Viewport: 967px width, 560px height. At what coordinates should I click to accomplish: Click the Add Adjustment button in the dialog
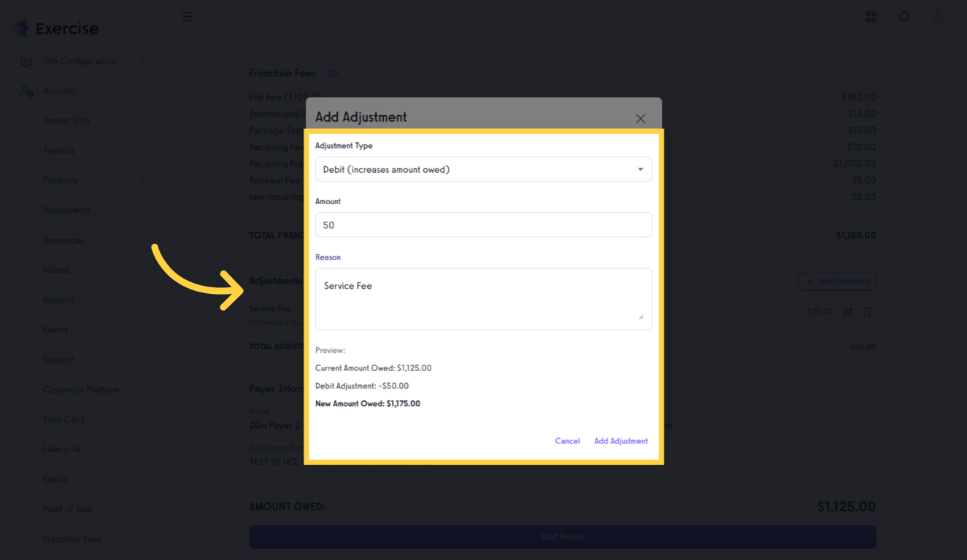[x=620, y=440]
